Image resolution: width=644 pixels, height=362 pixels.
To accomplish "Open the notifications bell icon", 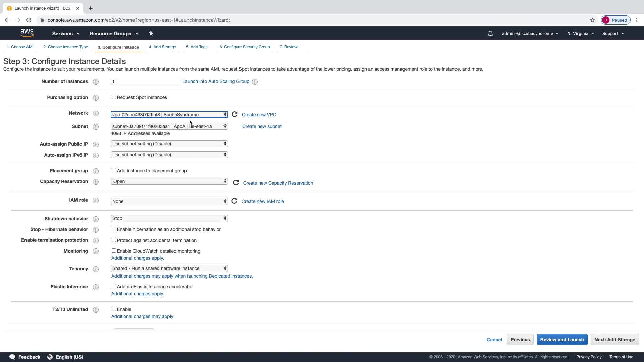I will (x=490, y=34).
